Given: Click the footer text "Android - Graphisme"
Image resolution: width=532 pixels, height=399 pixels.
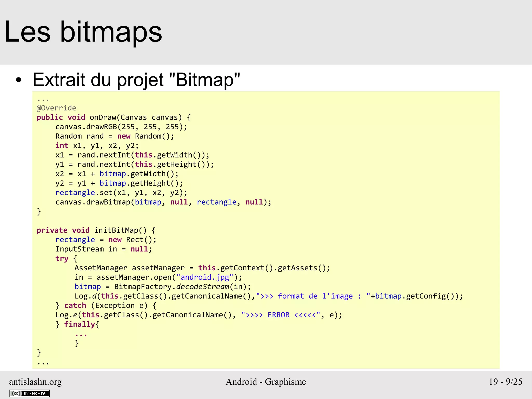Looking at the screenshot, I should pyautogui.click(x=266, y=382).
